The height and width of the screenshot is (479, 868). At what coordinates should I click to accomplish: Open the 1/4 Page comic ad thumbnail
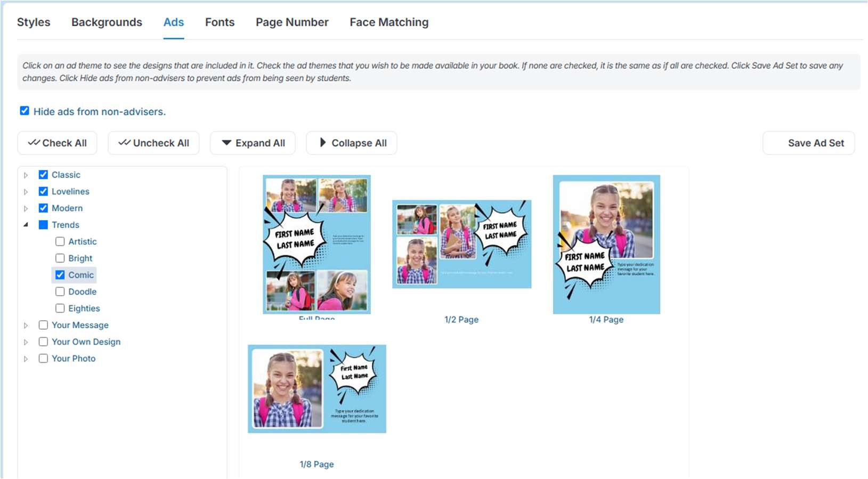coord(606,244)
